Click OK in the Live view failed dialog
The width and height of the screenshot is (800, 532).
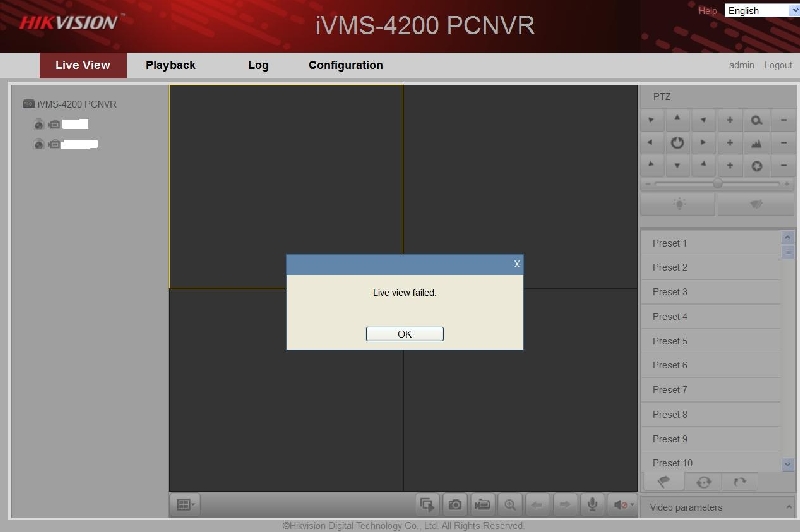click(405, 334)
